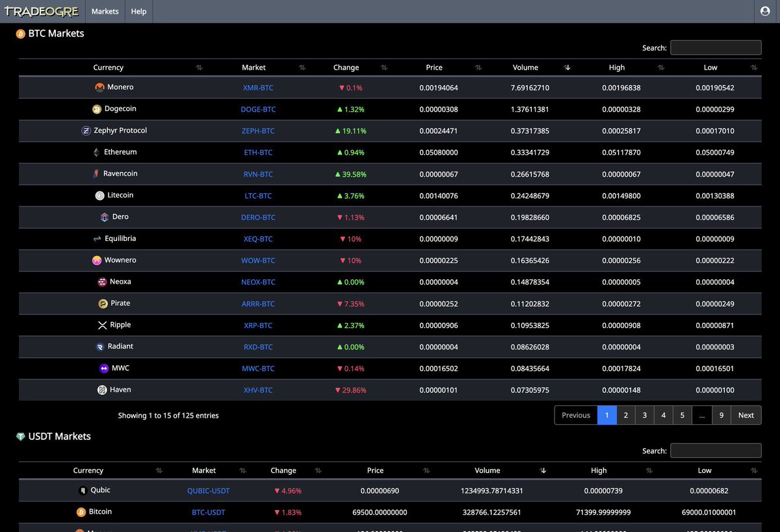Click the Monero coin icon

click(x=99, y=88)
